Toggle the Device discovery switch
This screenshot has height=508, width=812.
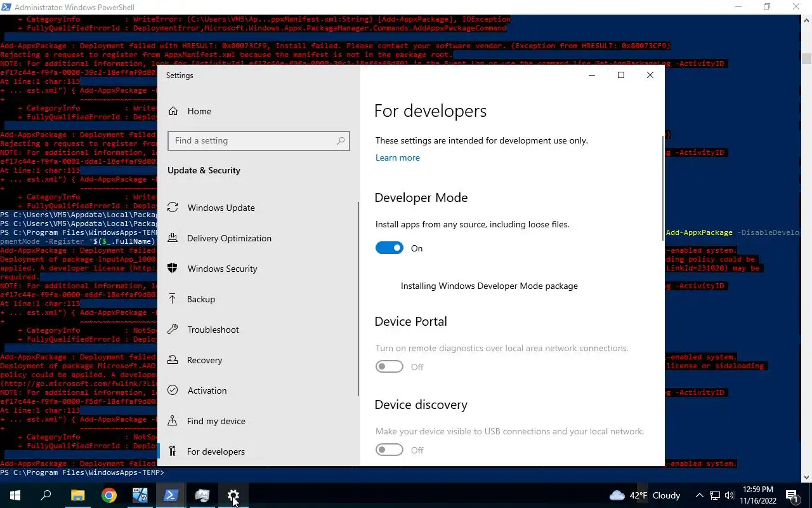389,450
